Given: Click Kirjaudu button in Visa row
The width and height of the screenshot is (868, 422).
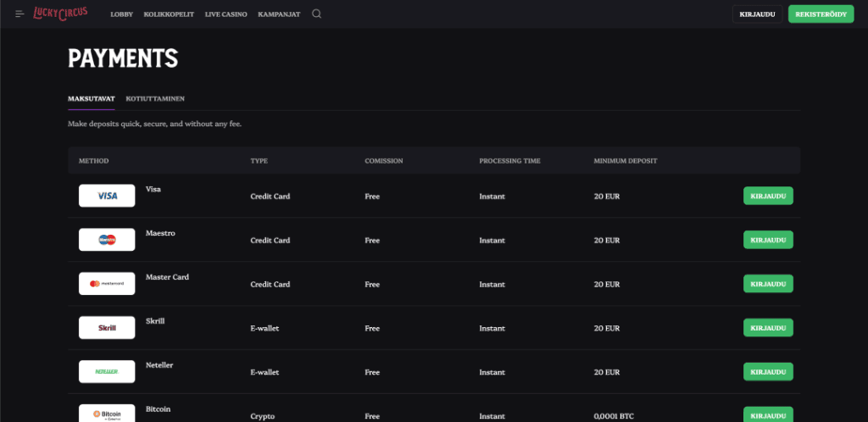Looking at the screenshot, I should [x=768, y=196].
